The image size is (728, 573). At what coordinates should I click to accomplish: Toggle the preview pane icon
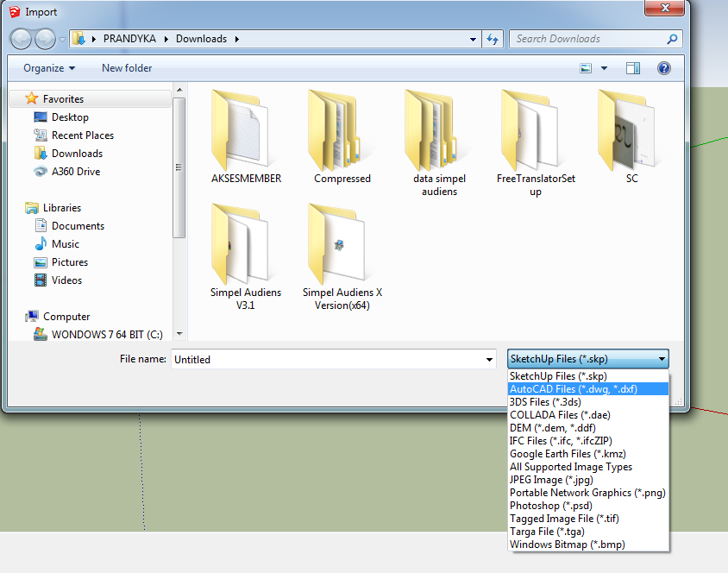[x=633, y=69]
